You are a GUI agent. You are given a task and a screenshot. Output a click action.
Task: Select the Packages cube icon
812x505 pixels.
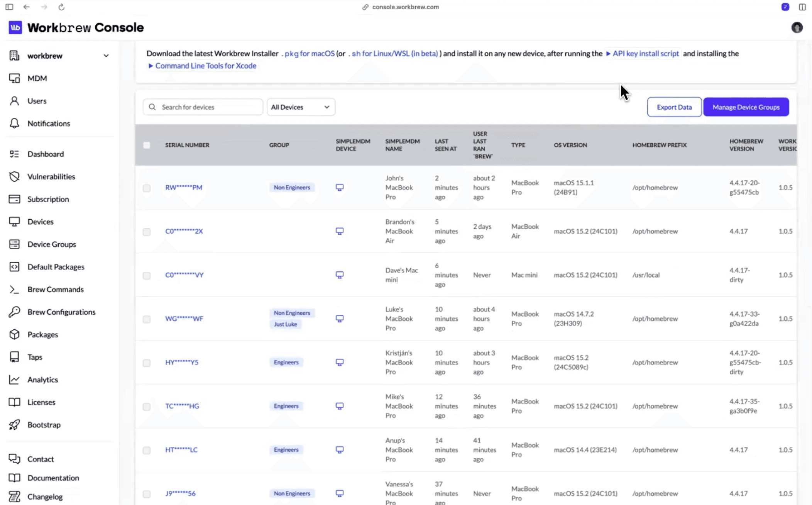point(14,334)
